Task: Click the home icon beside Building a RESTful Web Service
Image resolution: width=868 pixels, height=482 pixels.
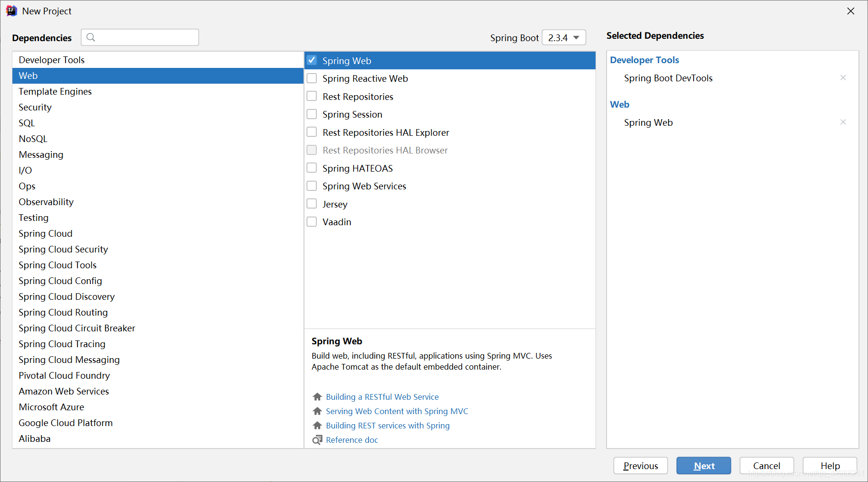Action: (x=317, y=397)
